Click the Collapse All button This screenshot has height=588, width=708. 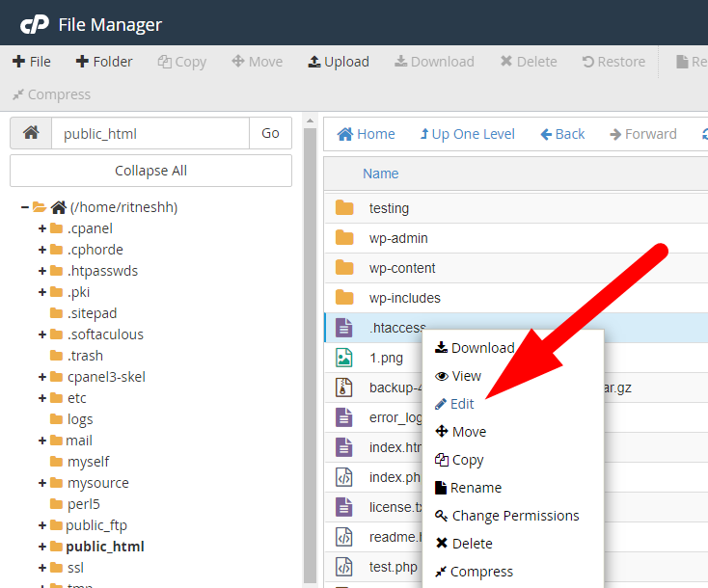(x=150, y=171)
